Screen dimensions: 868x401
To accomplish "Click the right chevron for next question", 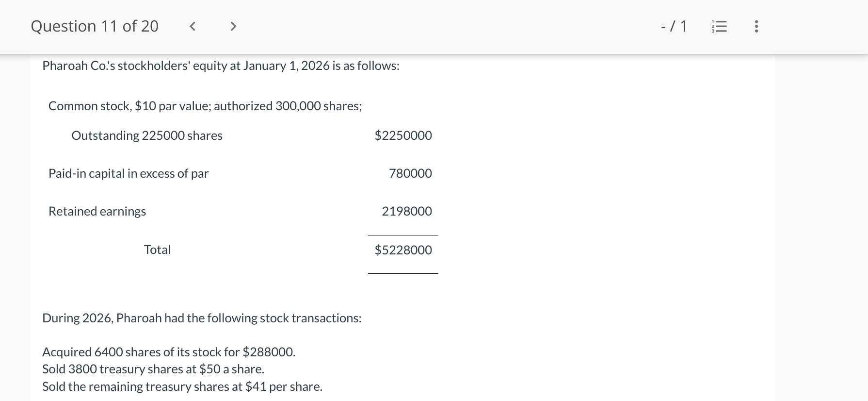I will 233,27.
